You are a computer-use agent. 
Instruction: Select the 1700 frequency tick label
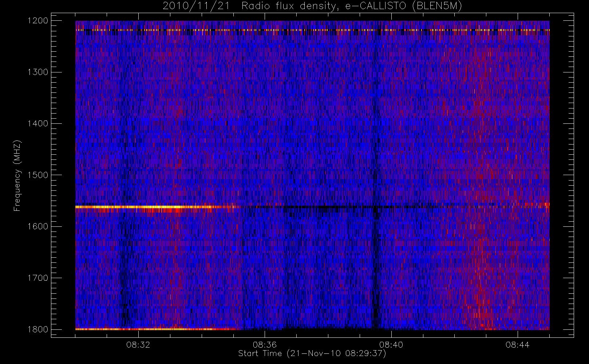[38, 278]
